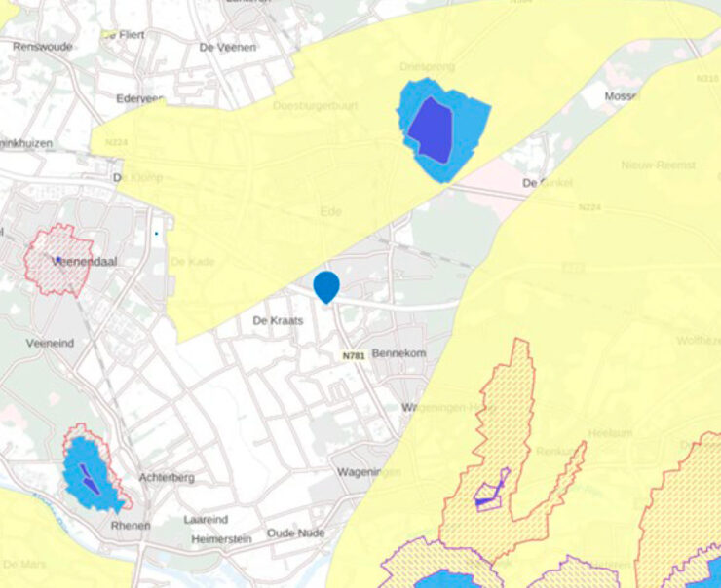Click the Ede town label
Image resolution: width=721 pixels, height=588 pixels.
(x=330, y=212)
